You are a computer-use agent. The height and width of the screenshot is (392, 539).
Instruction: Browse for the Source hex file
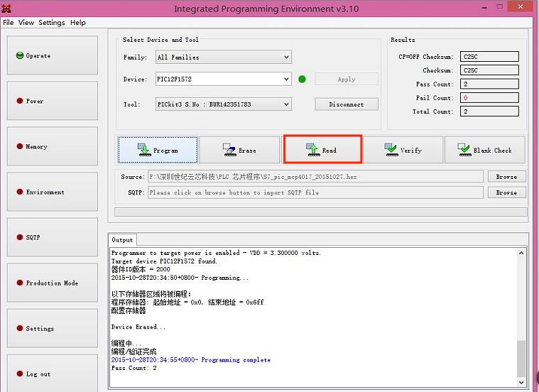(x=506, y=177)
